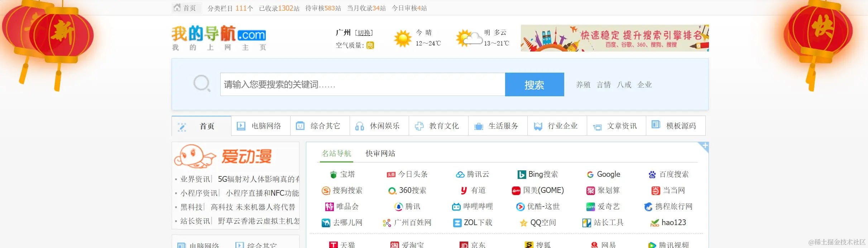Open the 野草云香港云虚拟主机 article link
868x248 pixels.
click(259, 221)
